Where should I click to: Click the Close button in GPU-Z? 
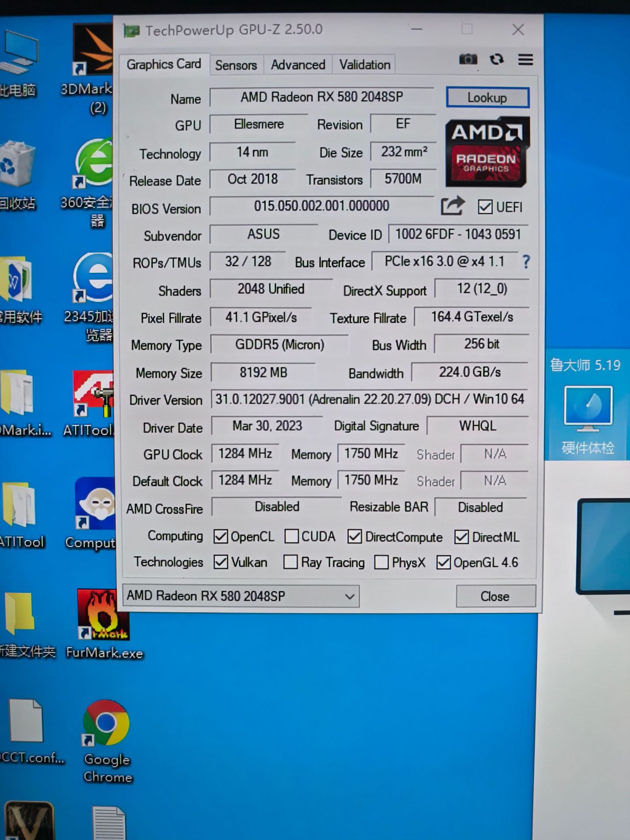tap(495, 596)
